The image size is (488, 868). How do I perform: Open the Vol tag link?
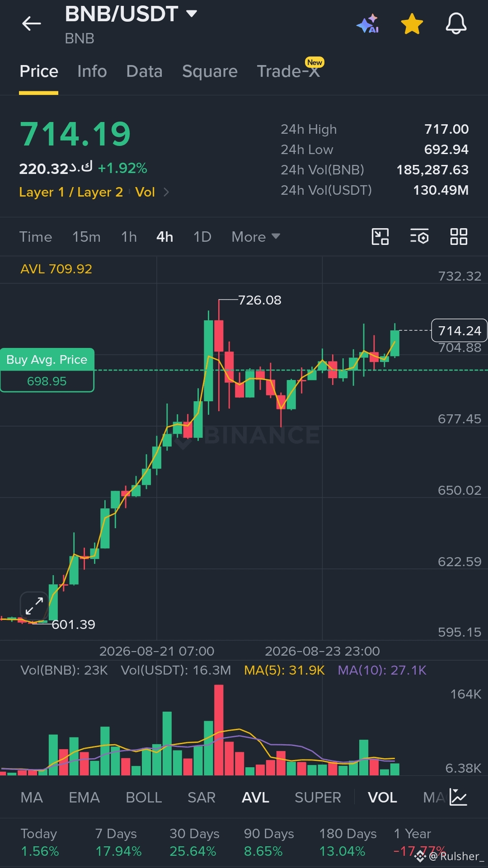pyautogui.click(x=145, y=192)
